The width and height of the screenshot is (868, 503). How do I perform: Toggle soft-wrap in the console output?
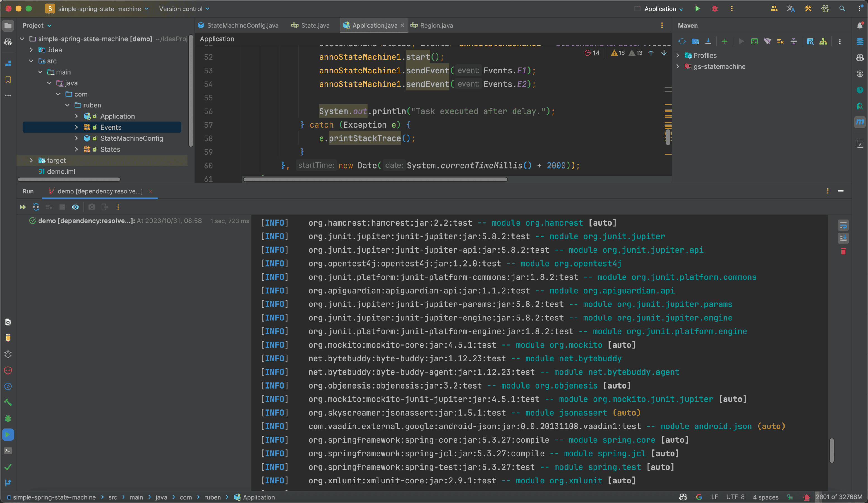[x=843, y=225]
